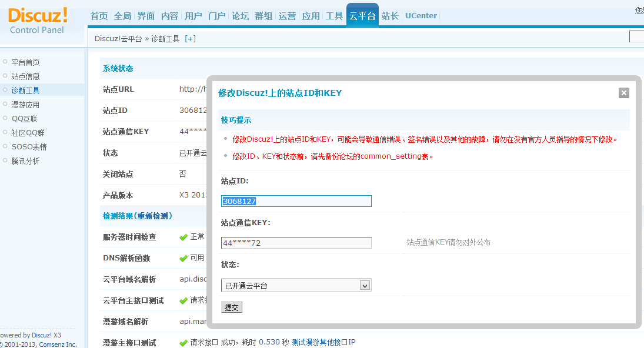644x348 pixels.
Task: Submit the form with 提交 button
Action: pyautogui.click(x=232, y=307)
